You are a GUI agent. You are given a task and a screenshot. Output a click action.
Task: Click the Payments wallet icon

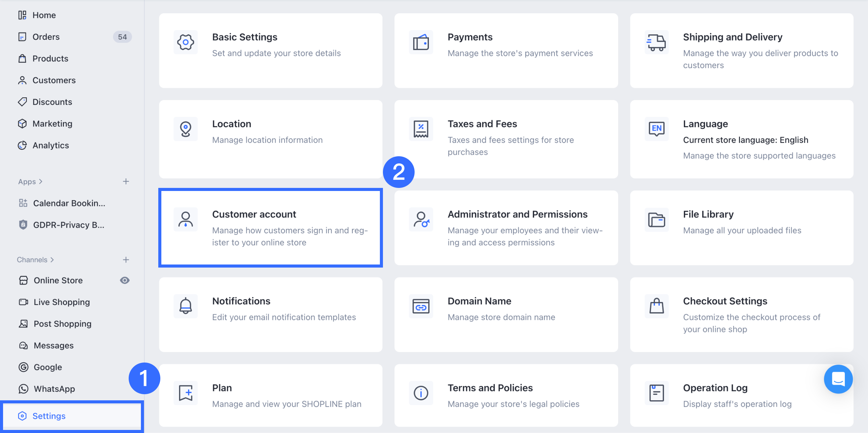(x=421, y=42)
